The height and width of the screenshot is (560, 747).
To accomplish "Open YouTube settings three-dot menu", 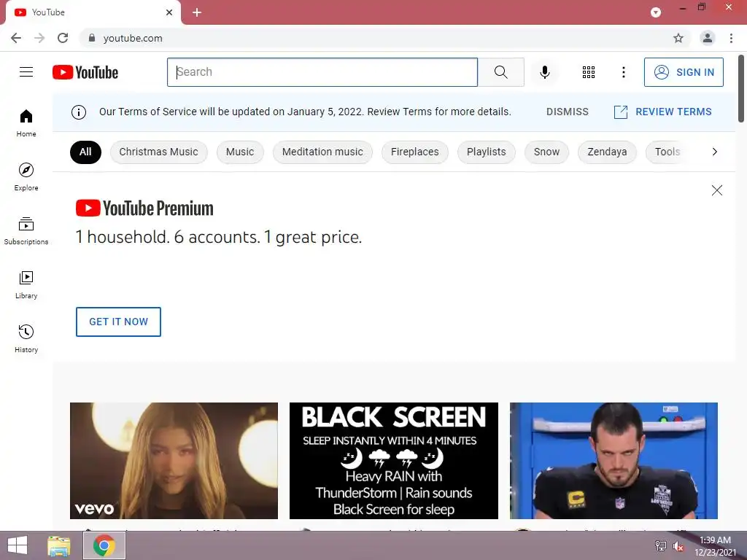I will pos(623,72).
